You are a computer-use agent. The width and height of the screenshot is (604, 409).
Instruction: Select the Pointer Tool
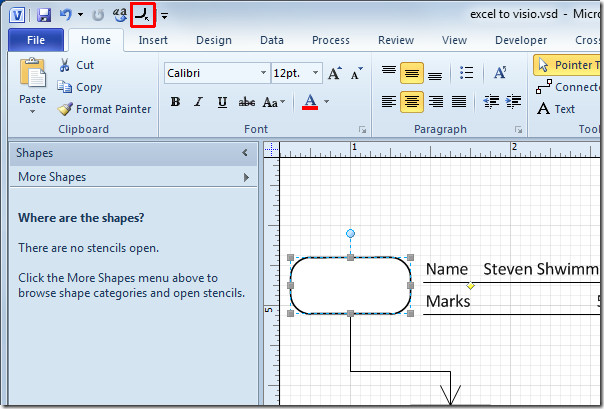point(567,65)
